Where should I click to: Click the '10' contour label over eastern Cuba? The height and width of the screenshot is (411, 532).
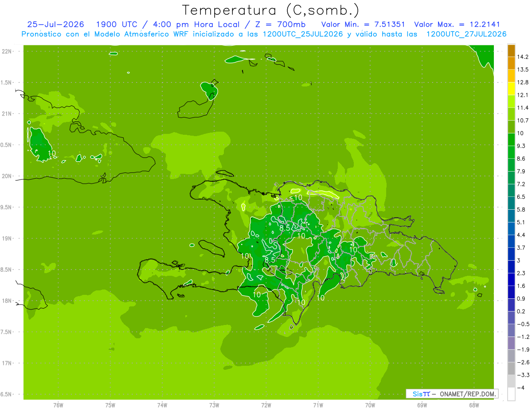[52, 153]
